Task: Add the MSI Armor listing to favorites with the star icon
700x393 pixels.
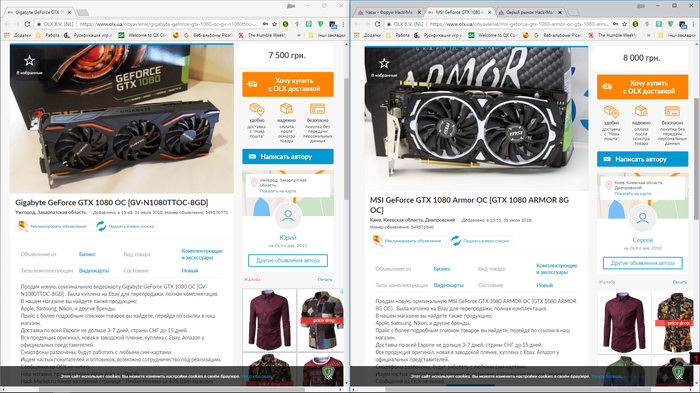Action: point(383,63)
